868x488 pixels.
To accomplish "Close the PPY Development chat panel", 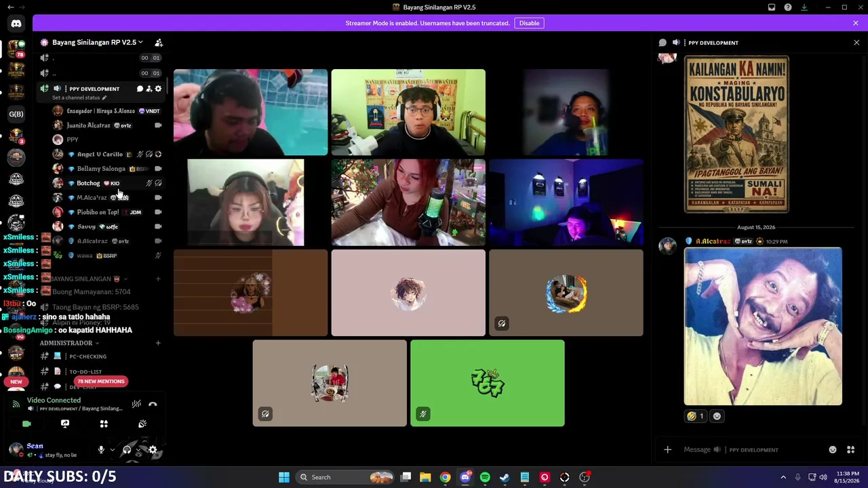I will pos(856,43).
